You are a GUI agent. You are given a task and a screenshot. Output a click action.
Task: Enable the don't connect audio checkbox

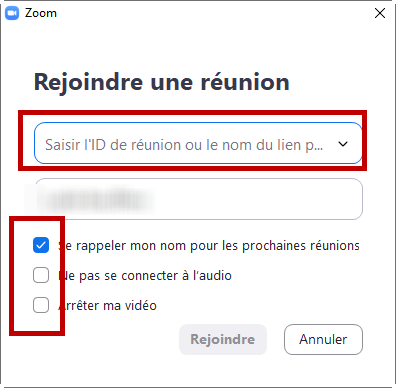(x=41, y=275)
